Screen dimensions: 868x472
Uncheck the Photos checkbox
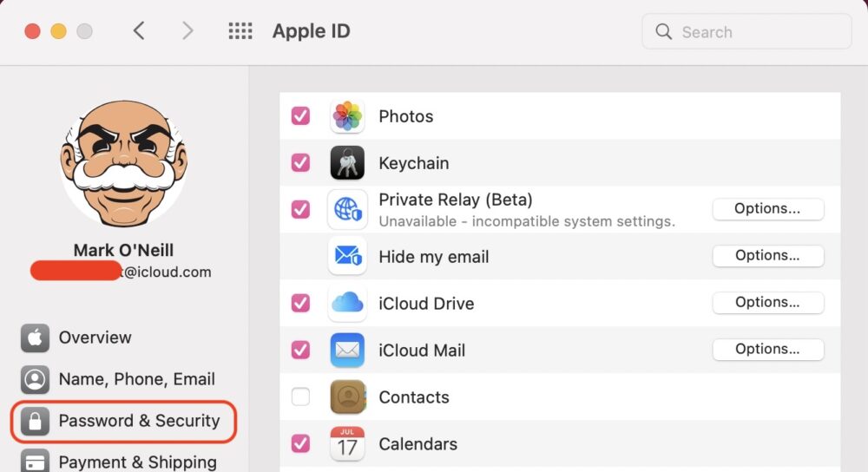pyautogui.click(x=300, y=115)
